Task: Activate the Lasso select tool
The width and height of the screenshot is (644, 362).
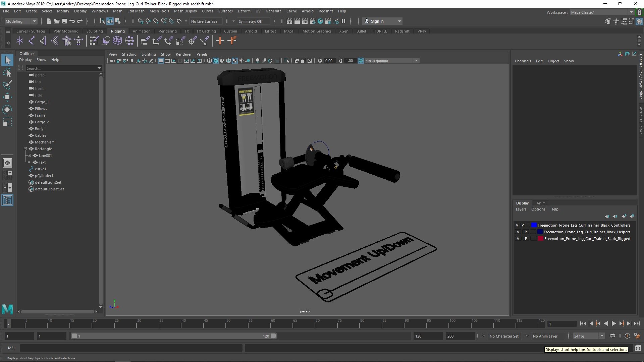Action: point(7,73)
